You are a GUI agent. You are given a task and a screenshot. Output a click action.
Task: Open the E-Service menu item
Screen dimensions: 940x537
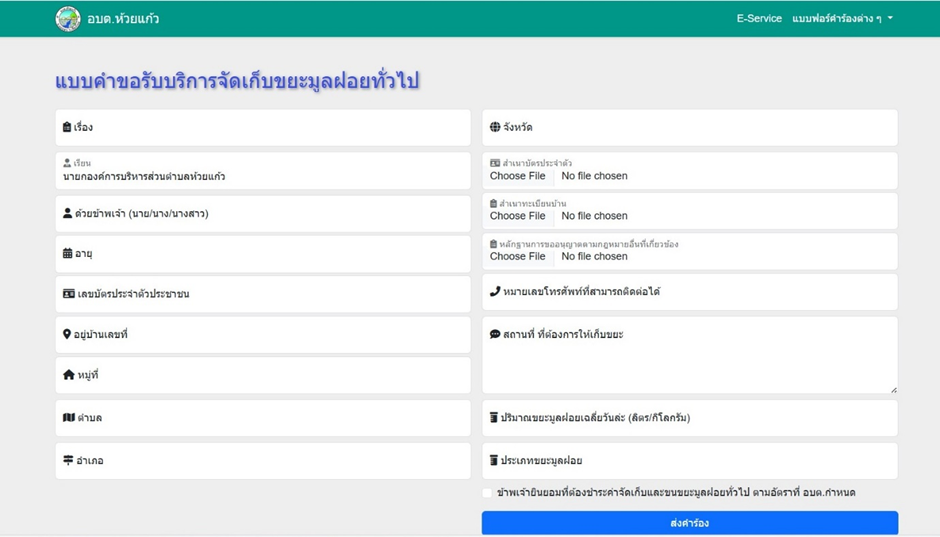759,19
